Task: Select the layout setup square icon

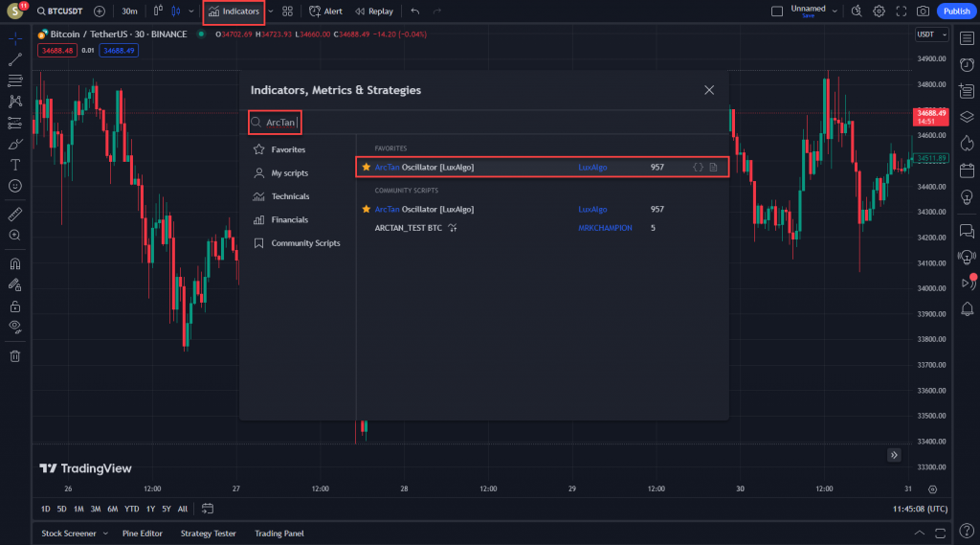Action: click(x=777, y=11)
